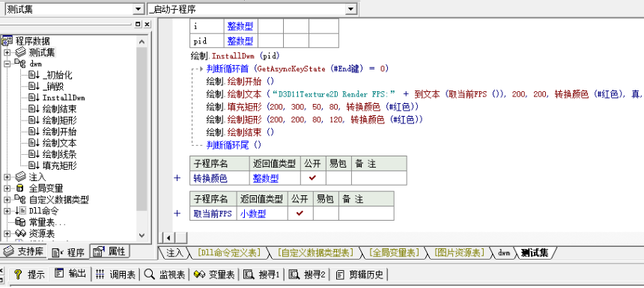Select _销毁 subroutine in tree
644x288 pixels.
(x=53, y=87)
